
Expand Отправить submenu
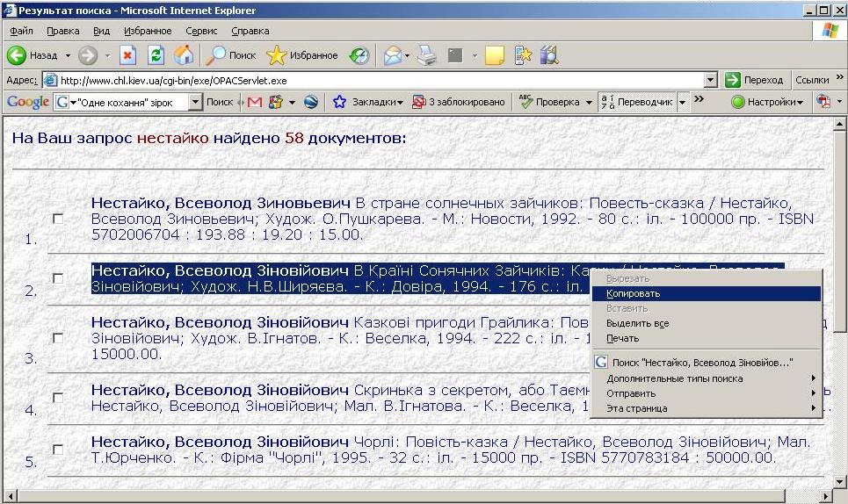click(707, 393)
